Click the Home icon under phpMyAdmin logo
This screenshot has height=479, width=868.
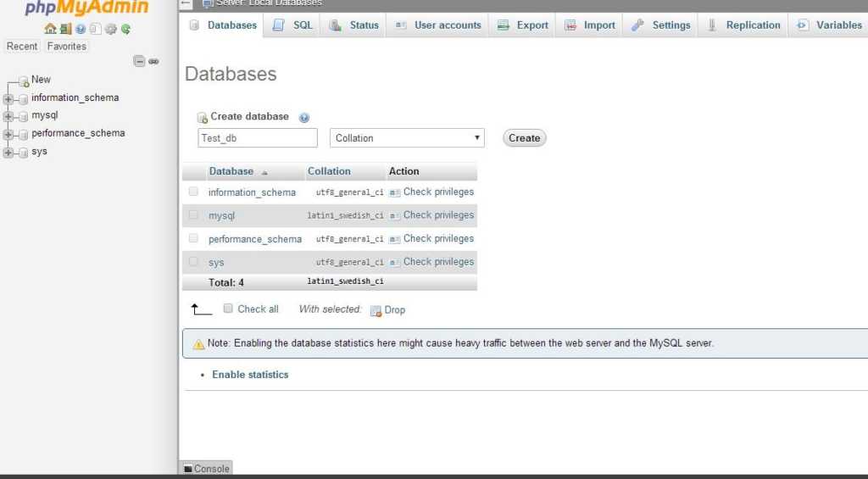click(x=50, y=29)
